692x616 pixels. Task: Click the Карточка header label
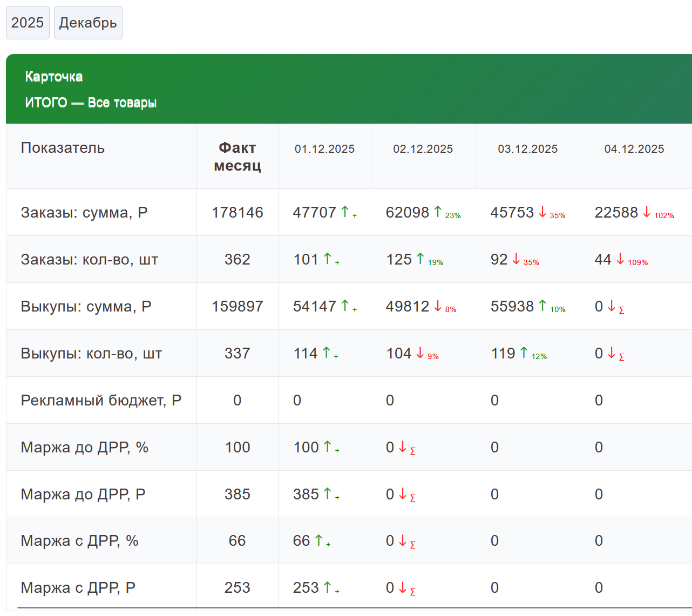tap(54, 77)
